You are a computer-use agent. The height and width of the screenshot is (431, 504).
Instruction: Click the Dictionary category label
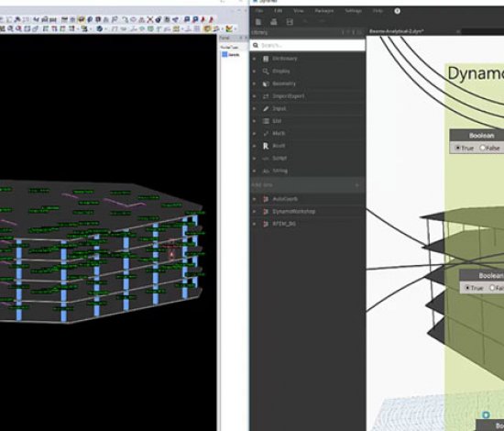(285, 59)
